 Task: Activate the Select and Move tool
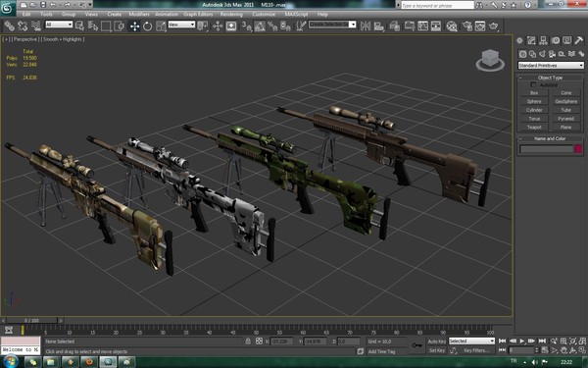click(x=134, y=26)
